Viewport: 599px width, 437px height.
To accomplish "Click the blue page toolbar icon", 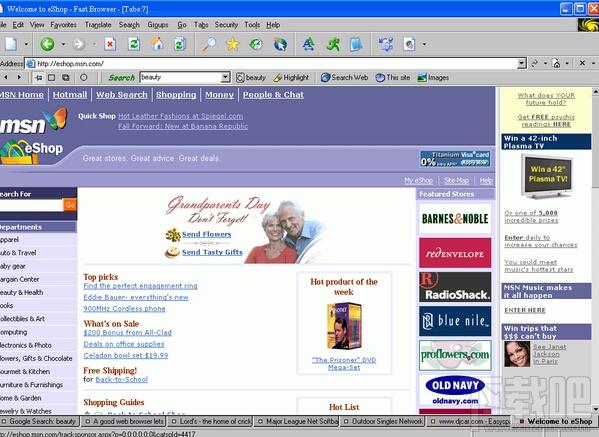I will [356, 44].
